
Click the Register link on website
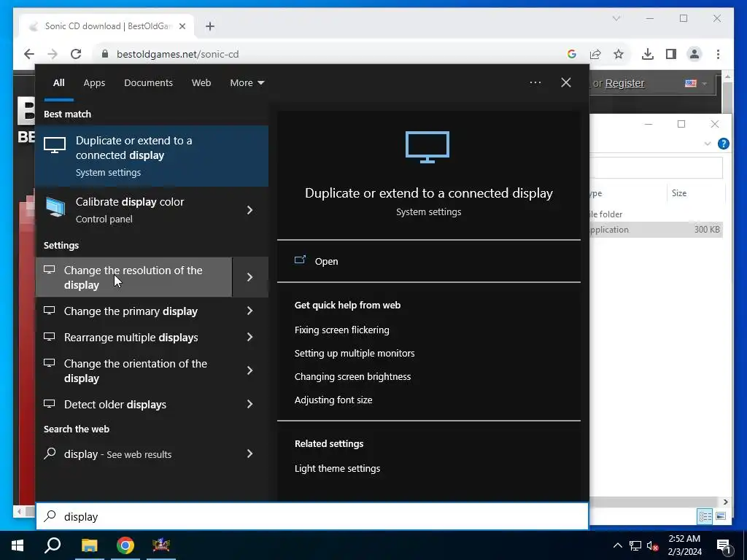coord(624,83)
